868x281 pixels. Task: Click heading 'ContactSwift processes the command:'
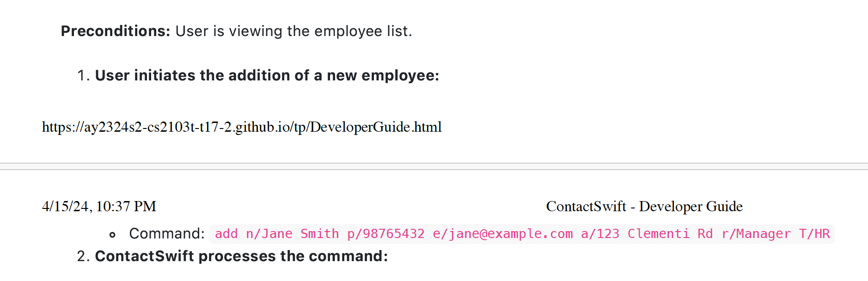coord(241,256)
